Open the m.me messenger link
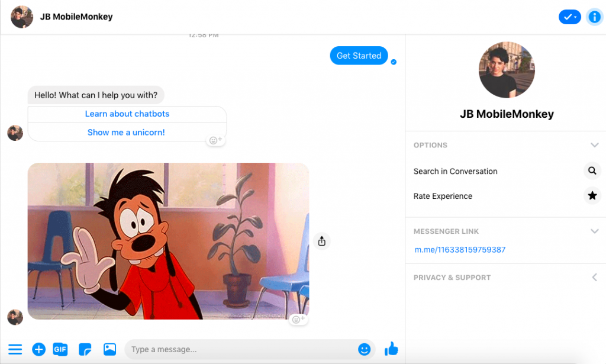Viewport: 606px width, 364px height. coord(460,249)
